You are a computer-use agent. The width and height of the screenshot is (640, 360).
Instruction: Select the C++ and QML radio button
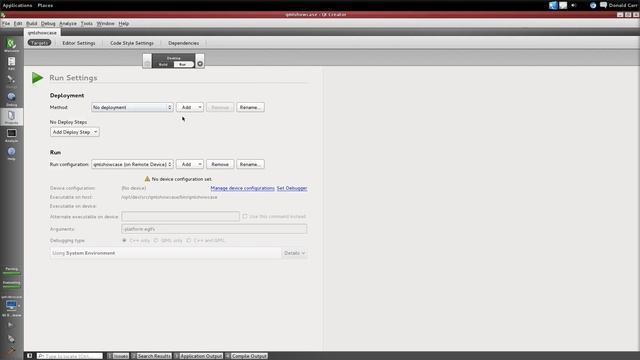[x=189, y=240]
